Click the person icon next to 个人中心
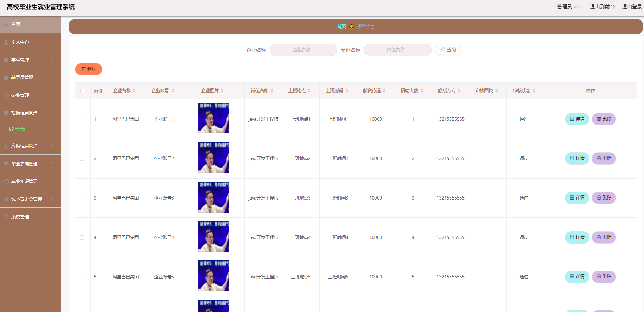Image resolution: width=644 pixels, height=312 pixels. click(x=6, y=42)
